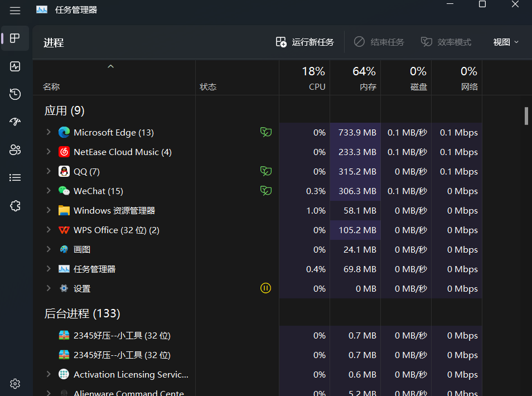Open the Performance page in sidebar
The width and height of the screenshot is (532, 396).
pyautogui.click(x=15, y=66)
